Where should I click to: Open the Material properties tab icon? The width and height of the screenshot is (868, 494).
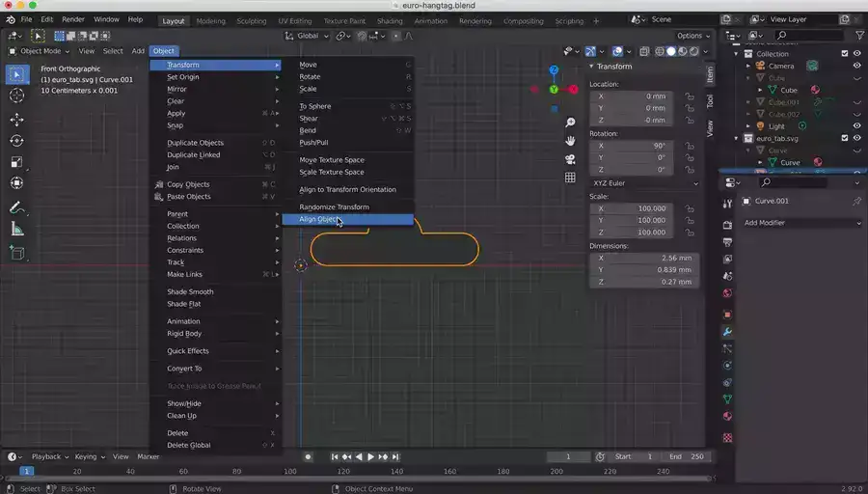pos(727,417)
